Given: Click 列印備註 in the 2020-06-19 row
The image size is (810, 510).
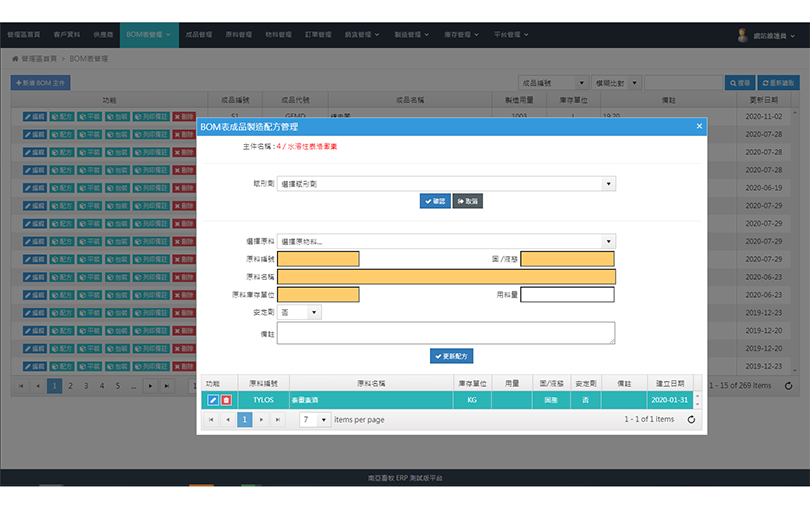Looking at the screenshot, I should [x=151, y=188].
